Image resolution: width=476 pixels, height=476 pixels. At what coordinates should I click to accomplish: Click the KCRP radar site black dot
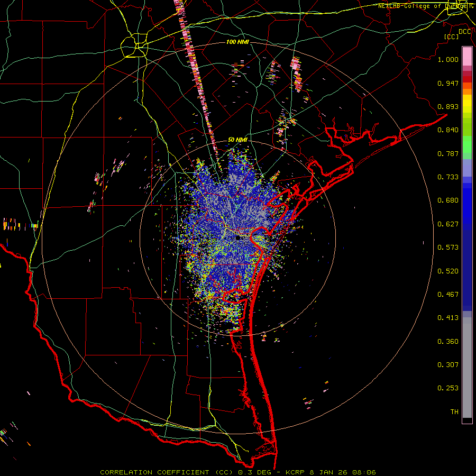pyautogui.click(x=238, y=238)
